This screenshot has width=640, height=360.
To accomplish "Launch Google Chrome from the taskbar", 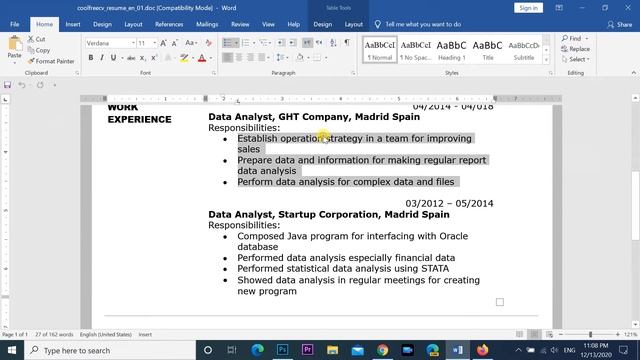I will pos(382,350).
